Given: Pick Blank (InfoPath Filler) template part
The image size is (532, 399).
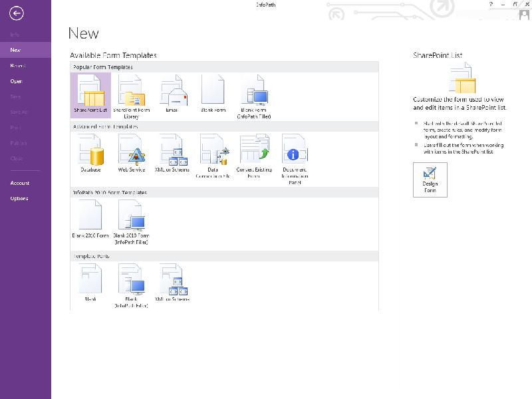Looking at the screenshot, I should 131,286.
